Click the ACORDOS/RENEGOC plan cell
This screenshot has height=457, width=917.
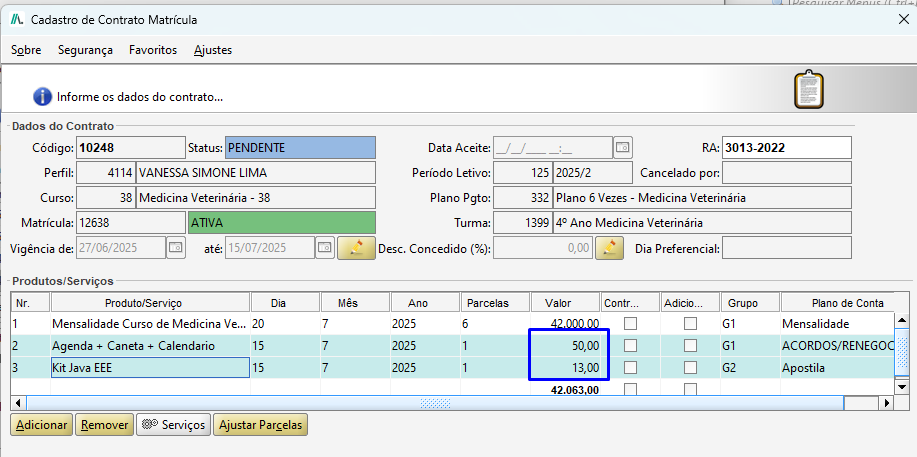[x=837, y=346]
